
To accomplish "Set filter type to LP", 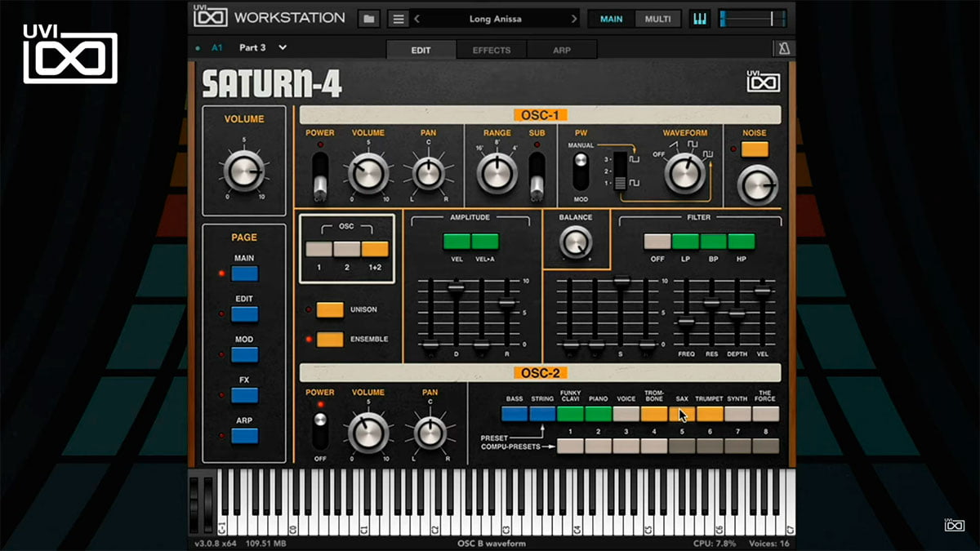I will tap(685, 241).
